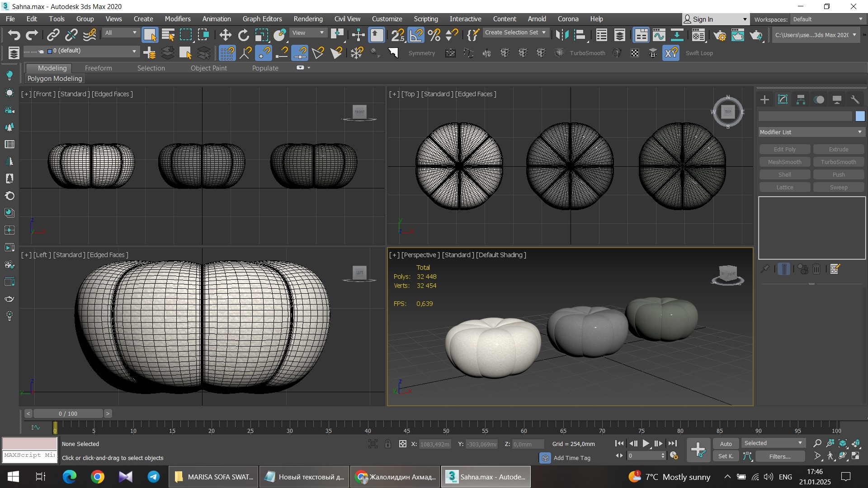Open the Modifiers menu

coord(178,19)
